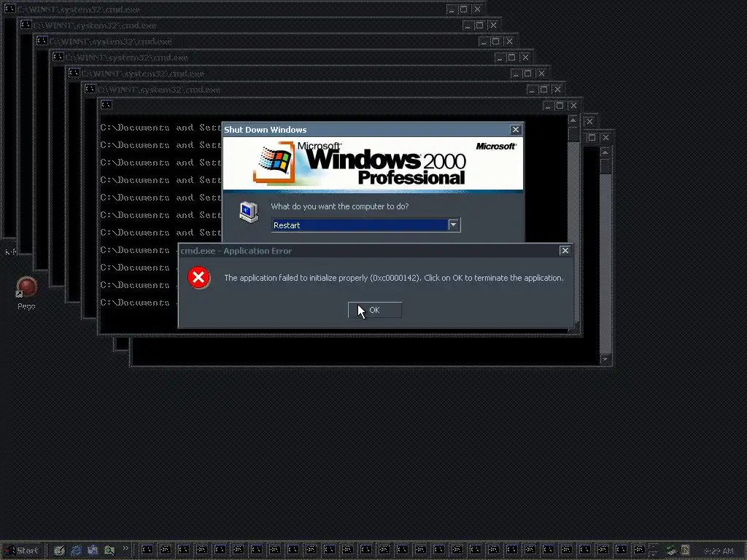Close the Shut Down Windows dialog
Viewport: 747px width, 560px height.
click(x=516, y=130)
